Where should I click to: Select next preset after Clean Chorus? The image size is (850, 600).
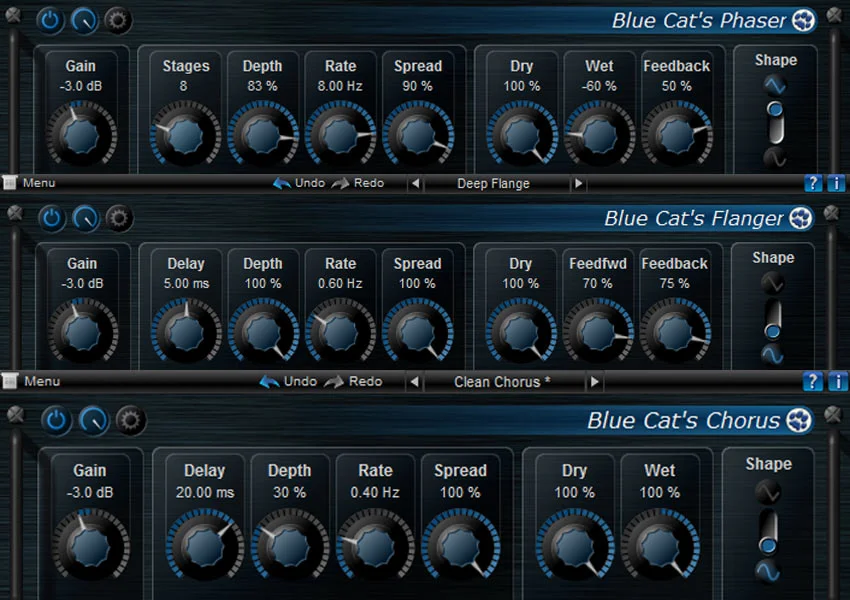(x=595, y=382)
